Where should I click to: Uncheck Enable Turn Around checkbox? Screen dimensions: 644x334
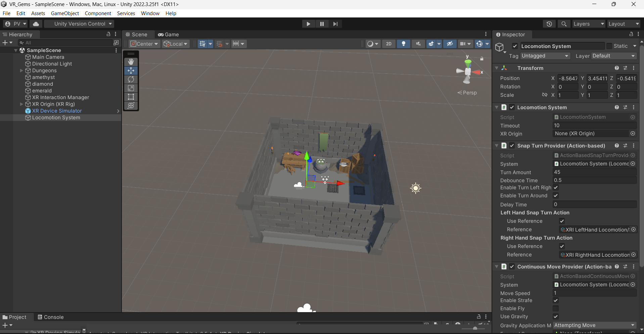[x=556, y=196]
